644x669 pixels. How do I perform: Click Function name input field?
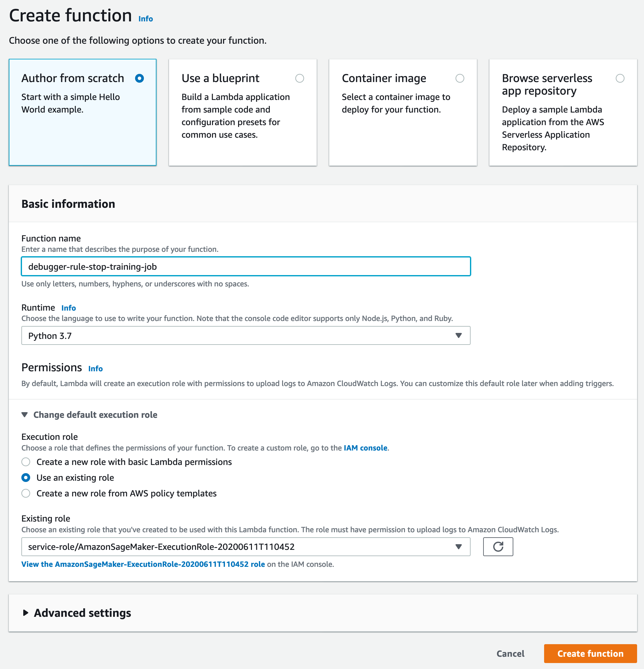click(x=245, y=266)
